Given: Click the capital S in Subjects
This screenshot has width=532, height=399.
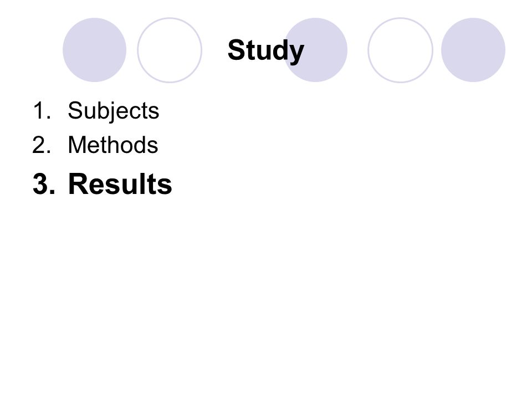Looking at the screenshot, I should point(75,110).
